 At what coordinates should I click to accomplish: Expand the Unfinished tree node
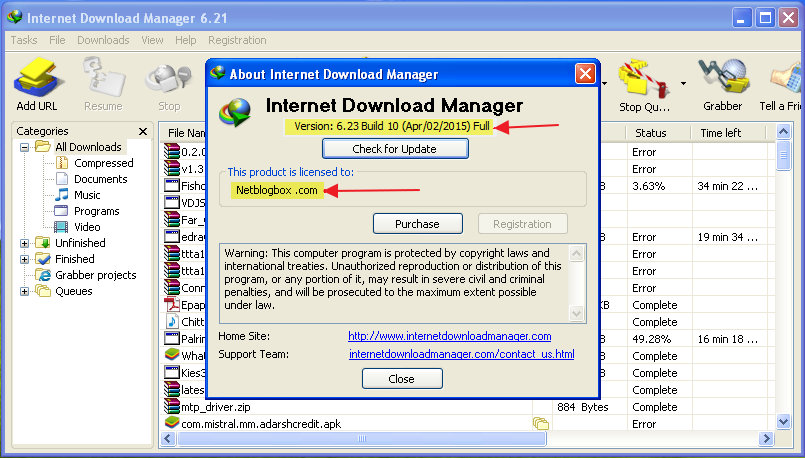pos(24,243)
